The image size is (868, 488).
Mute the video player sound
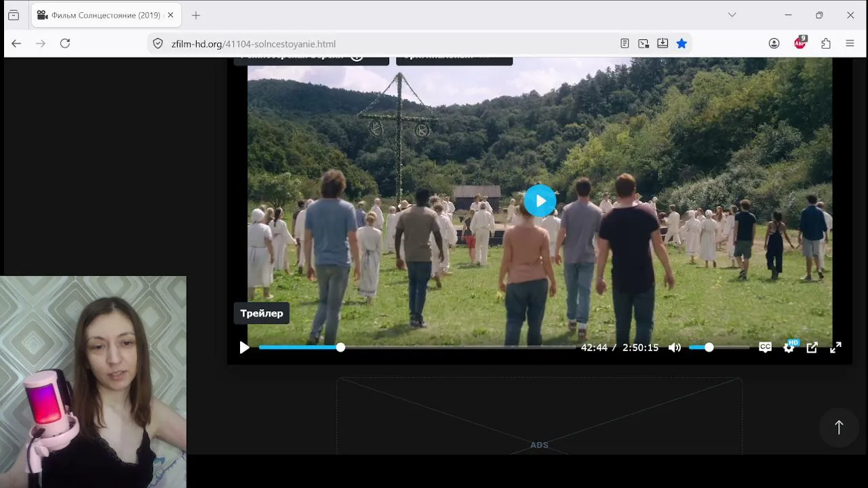(x=674, y=348)
